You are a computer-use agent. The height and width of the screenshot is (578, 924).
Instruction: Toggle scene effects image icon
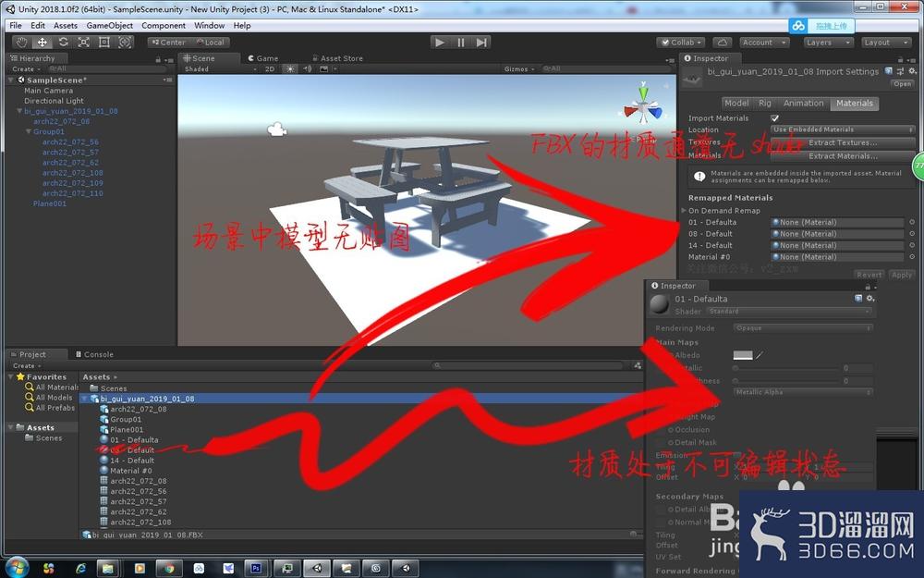(323, 69)
